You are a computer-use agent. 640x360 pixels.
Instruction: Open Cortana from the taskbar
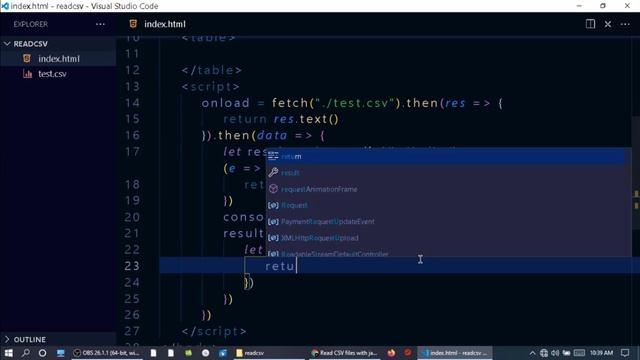tap(42, 353)
